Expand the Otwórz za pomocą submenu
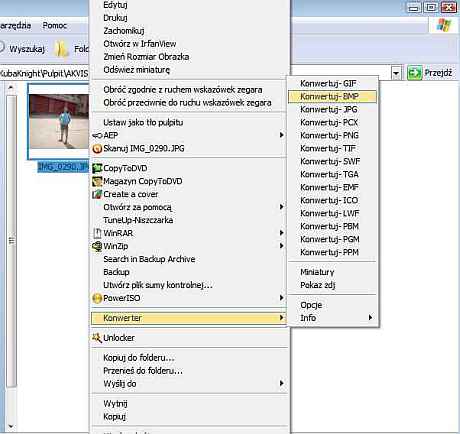The image size is (460, 434). (x=282, y=207)
